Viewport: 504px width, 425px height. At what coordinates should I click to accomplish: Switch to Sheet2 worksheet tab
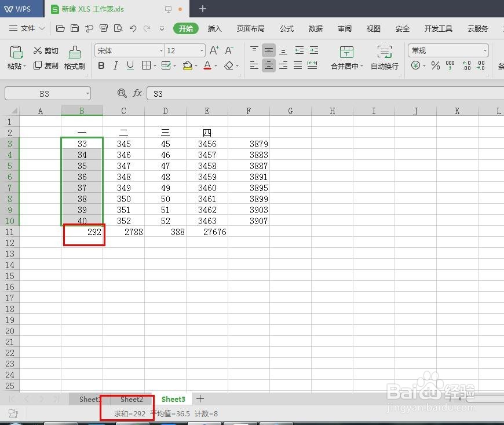132,400
